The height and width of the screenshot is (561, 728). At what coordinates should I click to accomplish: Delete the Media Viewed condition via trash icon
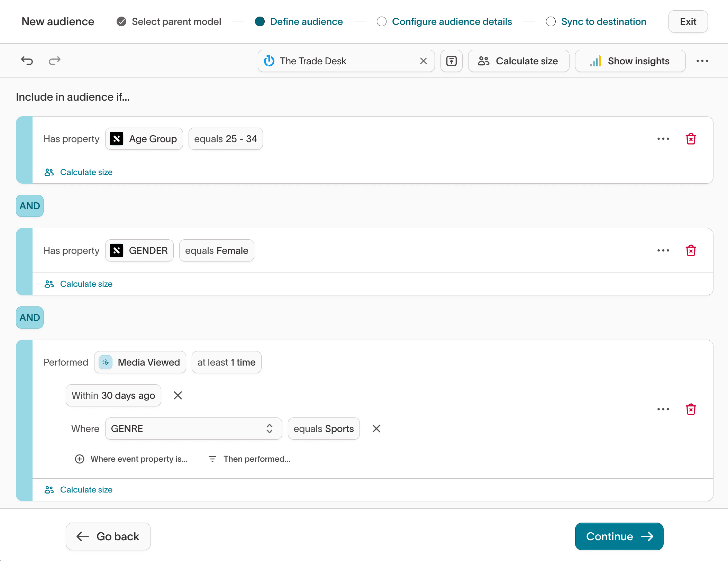coord(691,410)
